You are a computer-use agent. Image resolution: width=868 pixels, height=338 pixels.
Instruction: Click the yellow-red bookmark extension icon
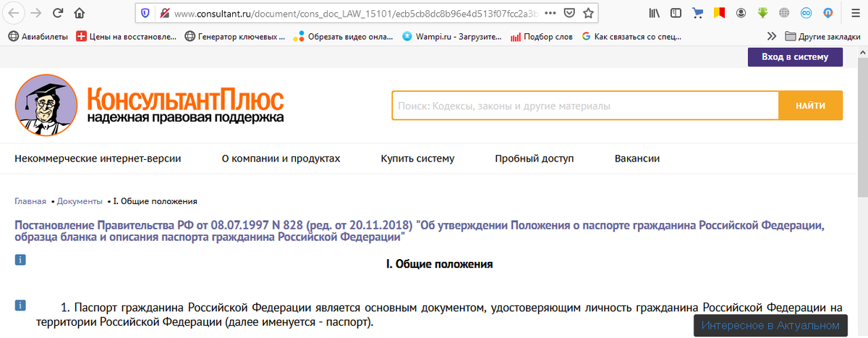point(719,12)
